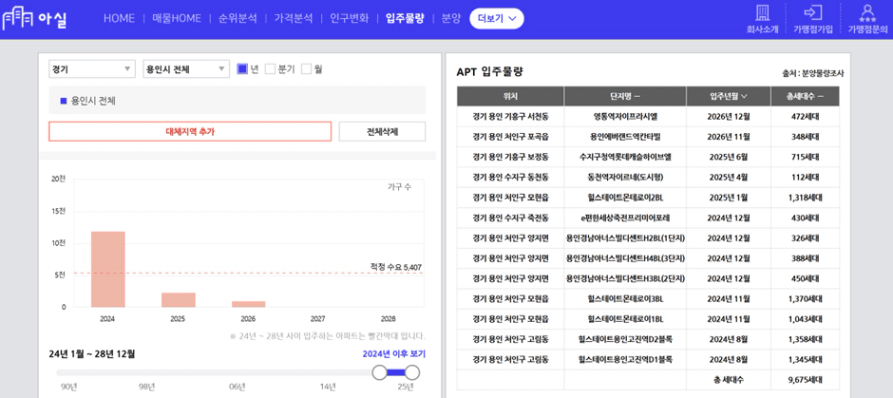
Task: Select 힐스테이트몬테로이3BL row name
Action: point(625,298)
